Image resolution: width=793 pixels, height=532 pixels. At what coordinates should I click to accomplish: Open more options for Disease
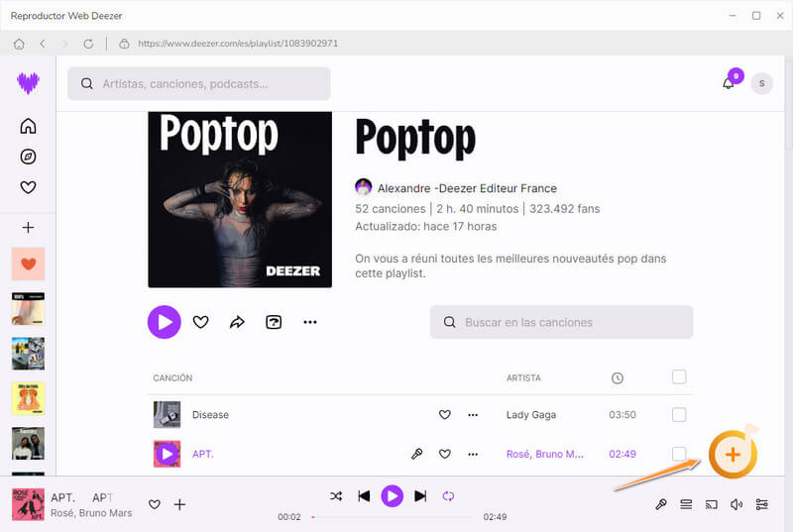[x=473, y=415]
